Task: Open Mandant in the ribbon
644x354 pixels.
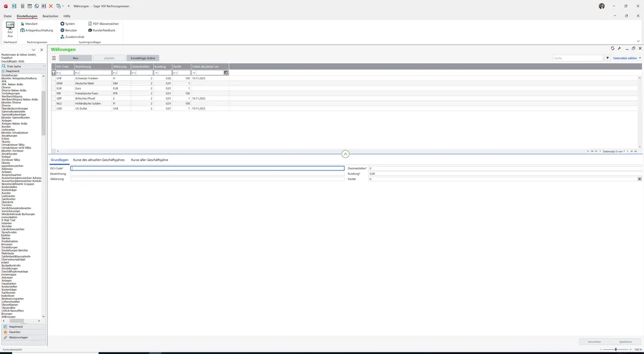Action: coord(29,24)
